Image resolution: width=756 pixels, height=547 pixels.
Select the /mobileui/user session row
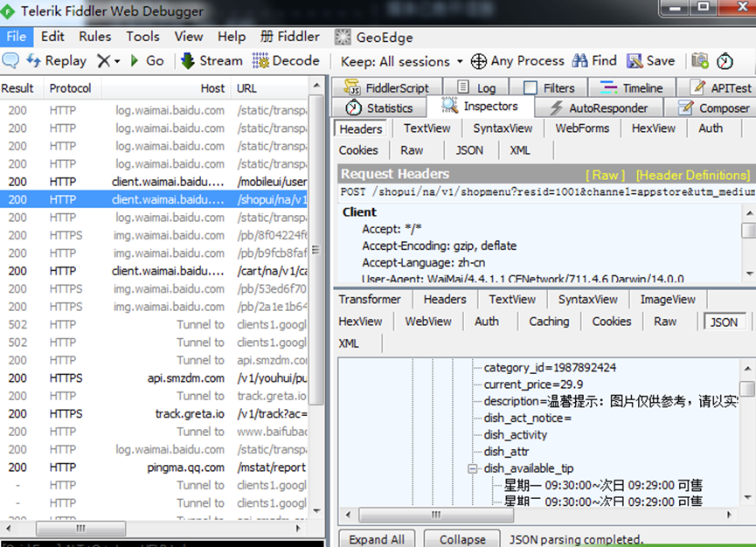tap(153, 182)
